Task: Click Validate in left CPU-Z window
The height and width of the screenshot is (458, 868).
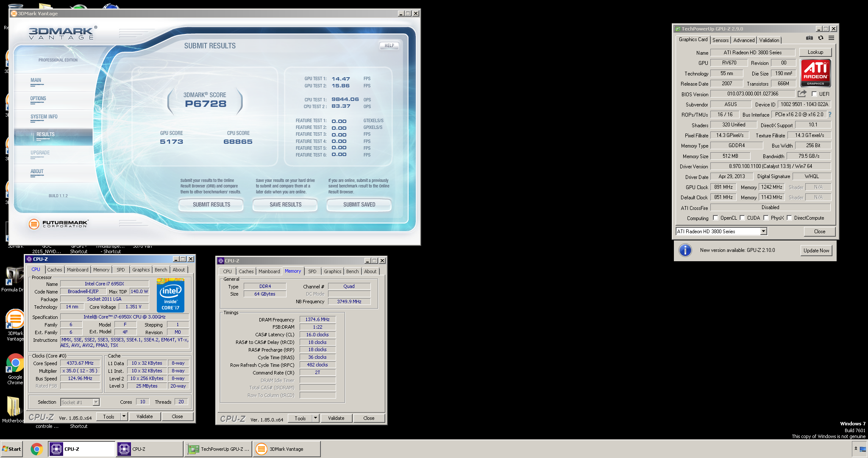Action: pos(145,416)
